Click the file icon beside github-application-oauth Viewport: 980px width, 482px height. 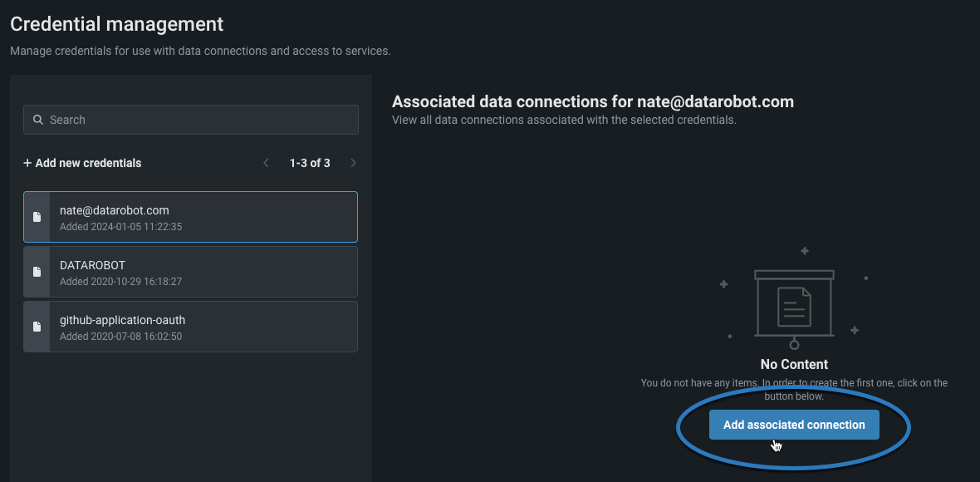[x=37, y=327]
